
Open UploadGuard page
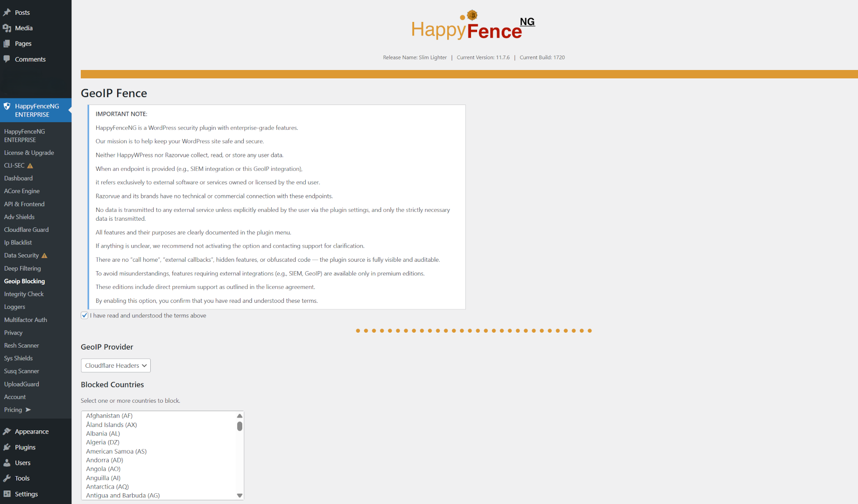21,384
